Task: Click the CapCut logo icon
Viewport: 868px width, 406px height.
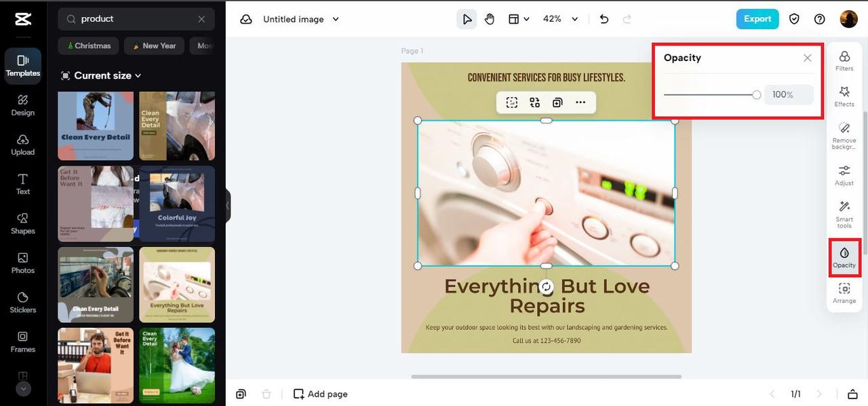Action: click(x=22, y=19)
